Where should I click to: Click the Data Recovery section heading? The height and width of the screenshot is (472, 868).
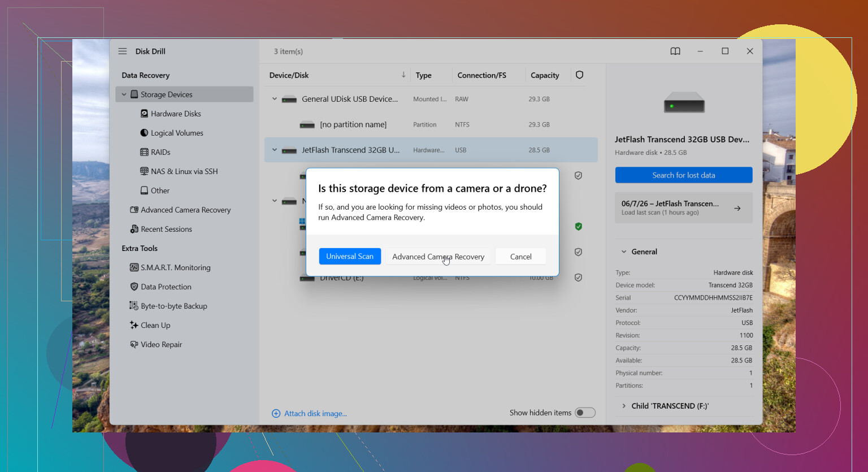145,75
